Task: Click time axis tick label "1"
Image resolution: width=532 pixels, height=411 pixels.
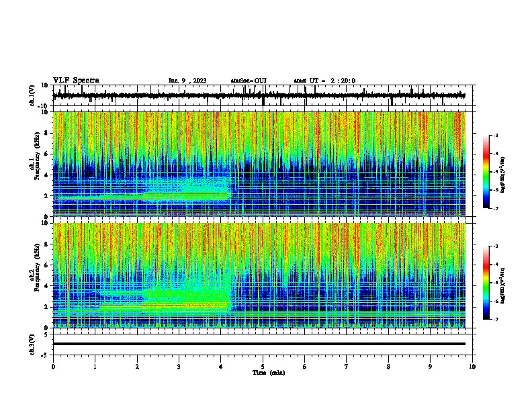Action: pyautogui.click(x=95, y=367)
